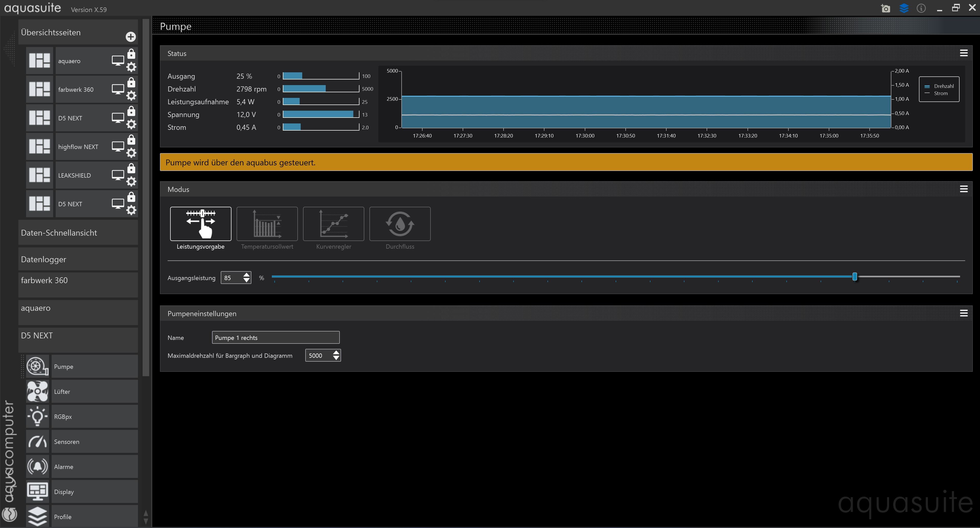Toggle desktop monitor icon for highflow NEXT page
Screen dimensions: 980x528
pos(118,146)
